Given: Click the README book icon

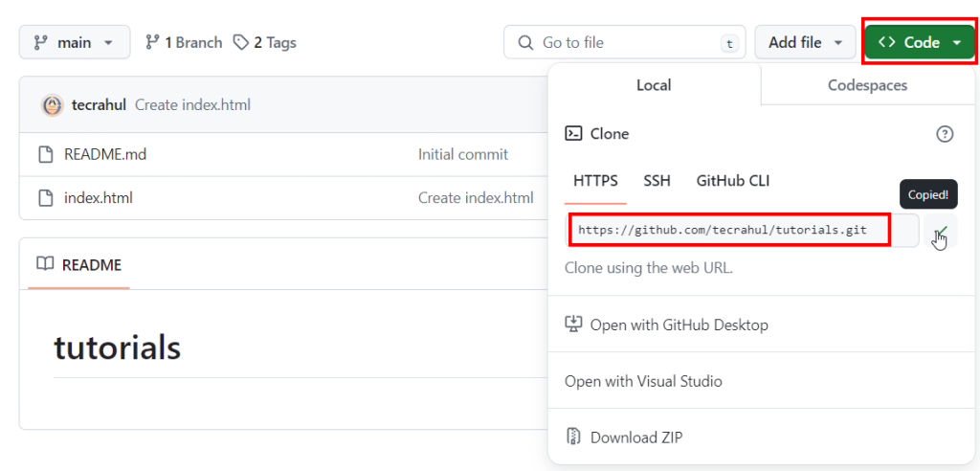Looking at the screenshot, I should 45,264.
